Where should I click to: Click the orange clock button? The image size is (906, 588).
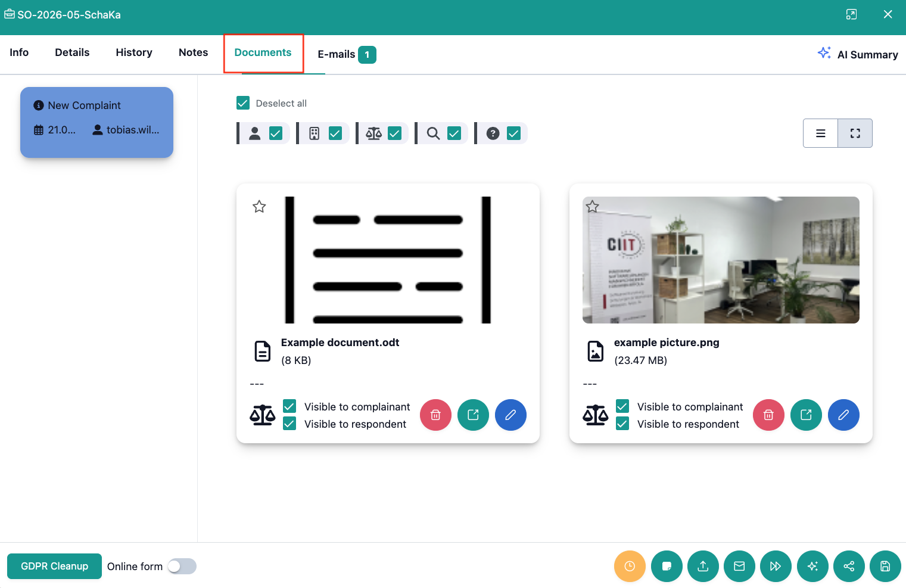pyautogui.click(x=630, y=566)
